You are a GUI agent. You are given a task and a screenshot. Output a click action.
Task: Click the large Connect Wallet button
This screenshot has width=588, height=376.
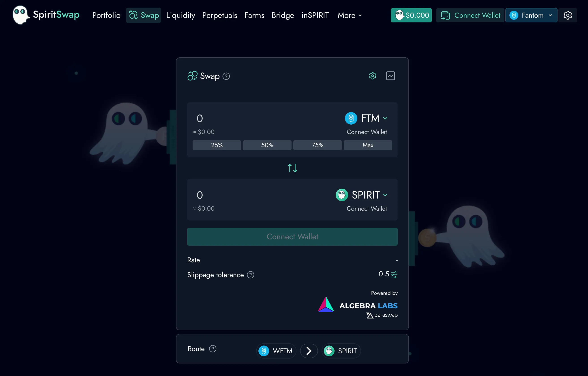292,236
